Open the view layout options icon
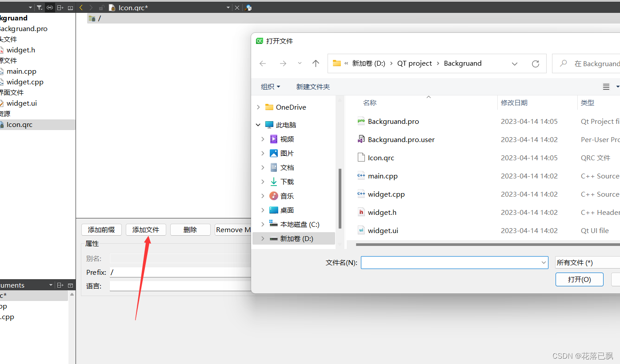Screen dimensions: 620x364 (x=606, y=87)
